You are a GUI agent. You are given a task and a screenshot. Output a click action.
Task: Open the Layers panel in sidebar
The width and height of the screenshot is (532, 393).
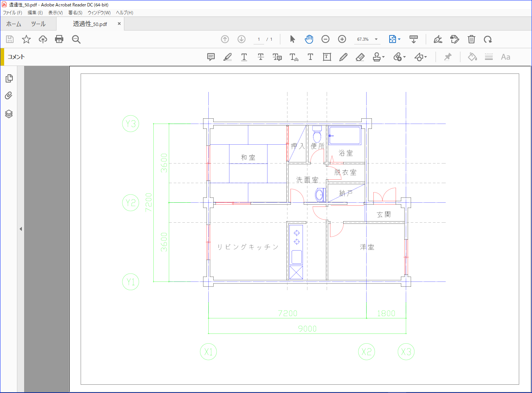coord(9,114)
